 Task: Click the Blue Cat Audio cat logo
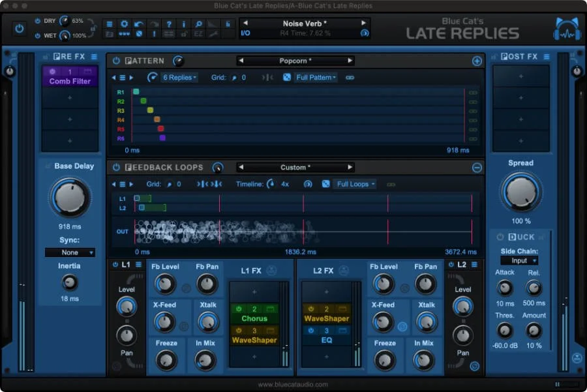tap(567, 29)
